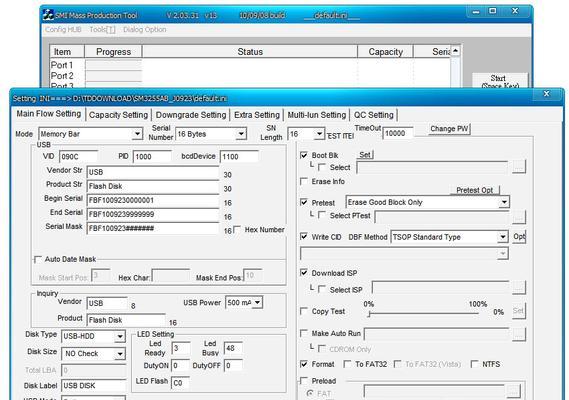Click the Set button beside Copy Test

519,311
